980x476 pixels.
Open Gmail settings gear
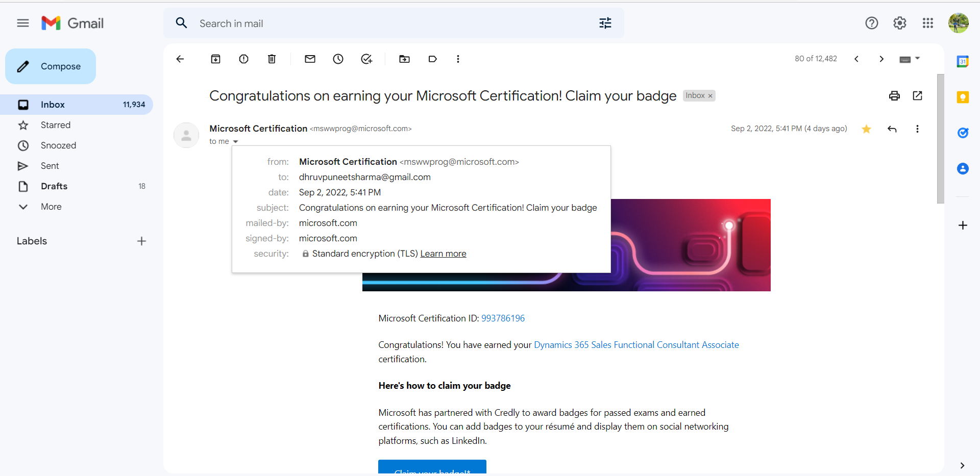tap(900, 23)
